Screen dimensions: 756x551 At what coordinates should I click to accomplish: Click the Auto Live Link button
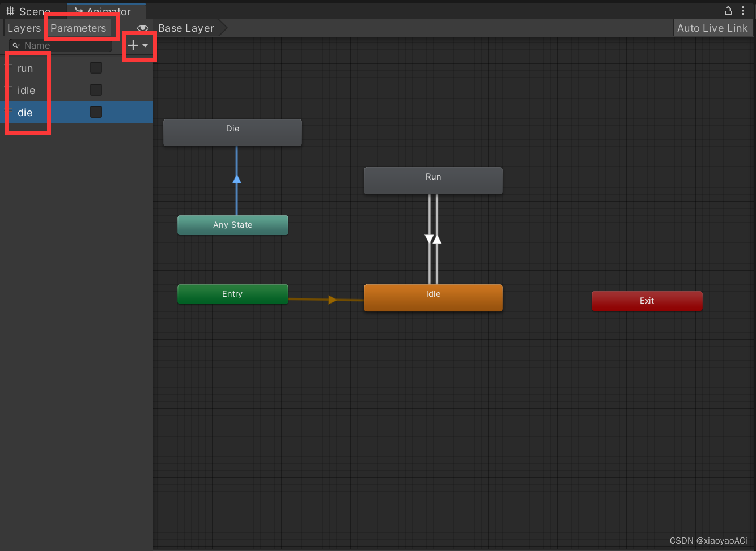tap(713, 28)
